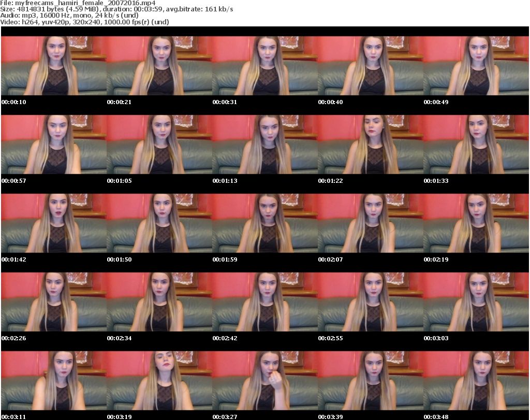
Task: Click the timestamp text 00:03:48
Action: click(436, 417)
